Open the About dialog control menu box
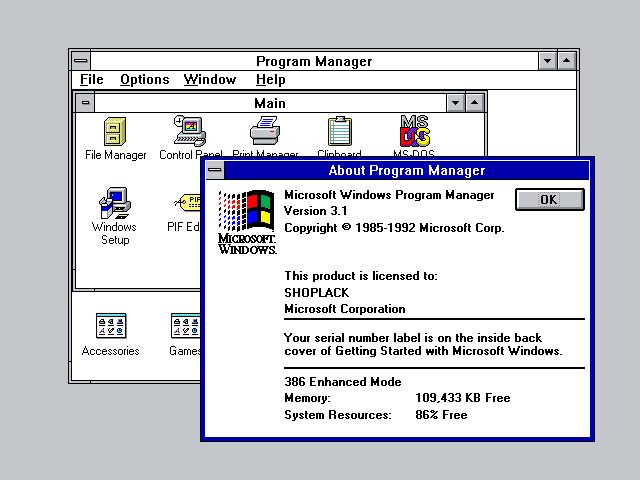The image size is (640, 480). 215,170
